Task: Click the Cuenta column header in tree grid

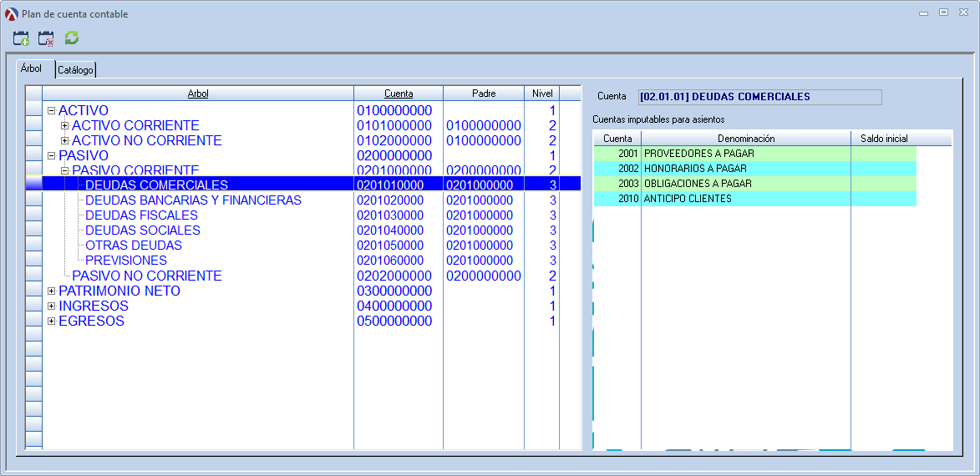Action: (x=399, y=93)
